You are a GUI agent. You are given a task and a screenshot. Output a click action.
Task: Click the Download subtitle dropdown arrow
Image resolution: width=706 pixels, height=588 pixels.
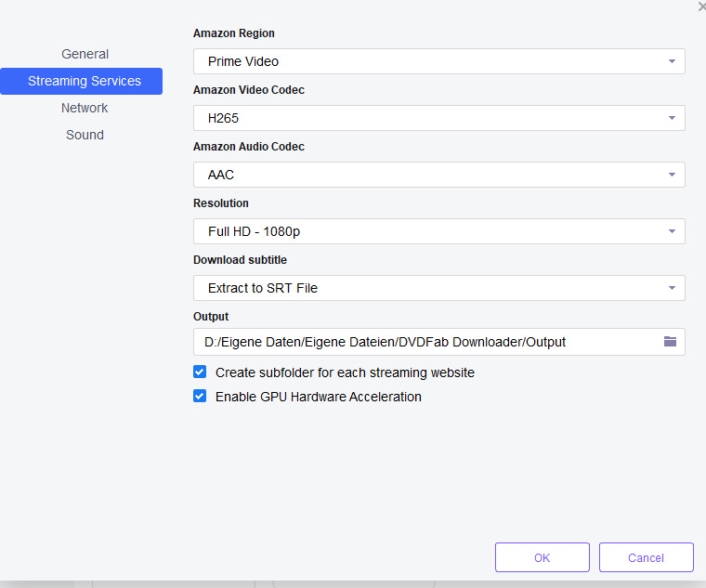(x=671, y=289)
